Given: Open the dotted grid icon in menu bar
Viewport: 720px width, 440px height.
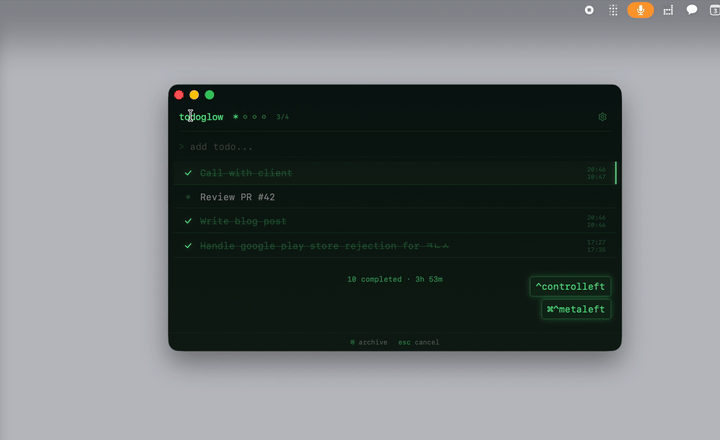Looking at the screenshot, I should point(614,10).
